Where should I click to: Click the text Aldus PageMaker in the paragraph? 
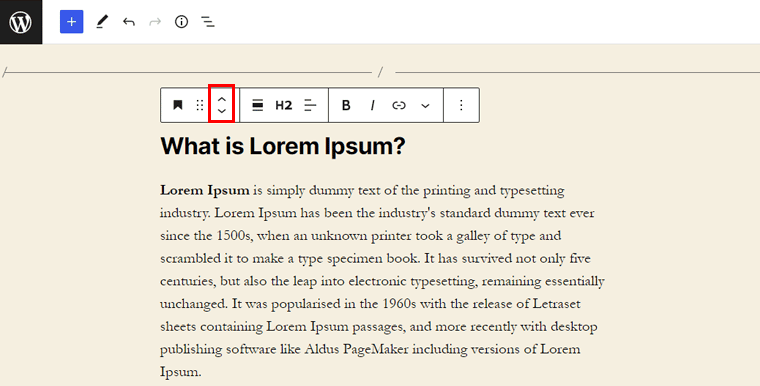pyautogui.click(x=357, y=349)
